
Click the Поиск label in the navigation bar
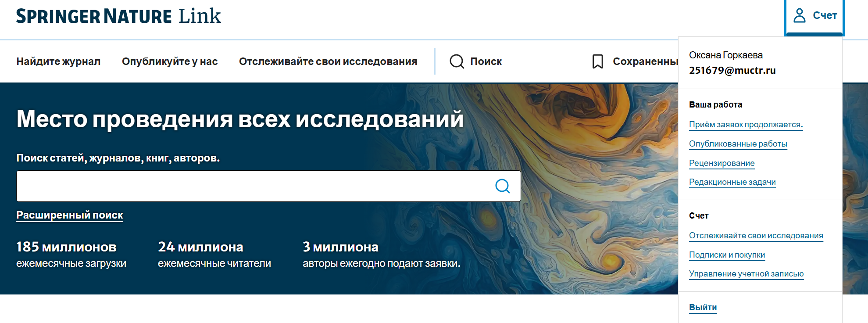486,61
